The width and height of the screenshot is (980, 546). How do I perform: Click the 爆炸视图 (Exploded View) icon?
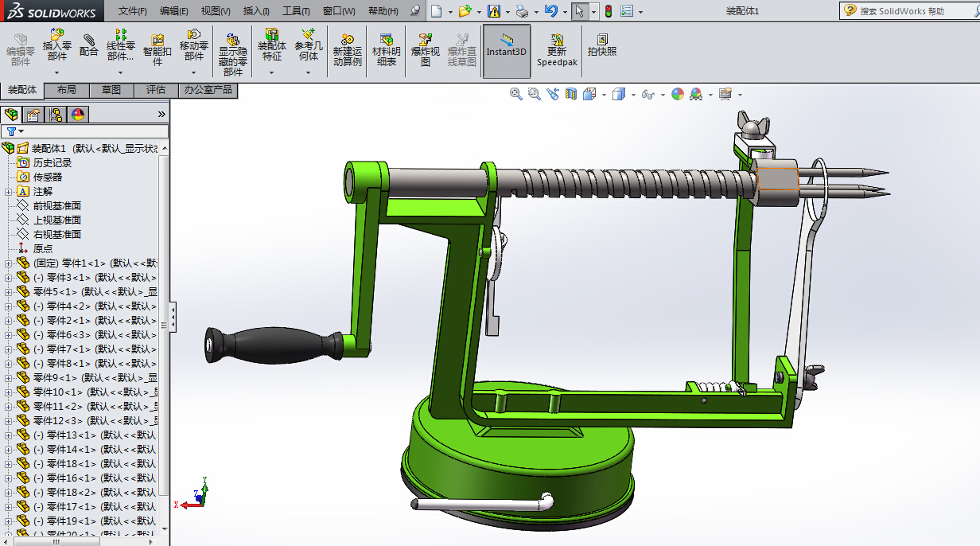point(426,49)
